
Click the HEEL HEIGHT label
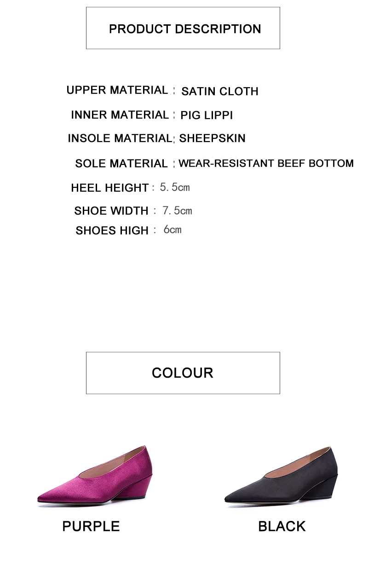[x=109, y=188]
